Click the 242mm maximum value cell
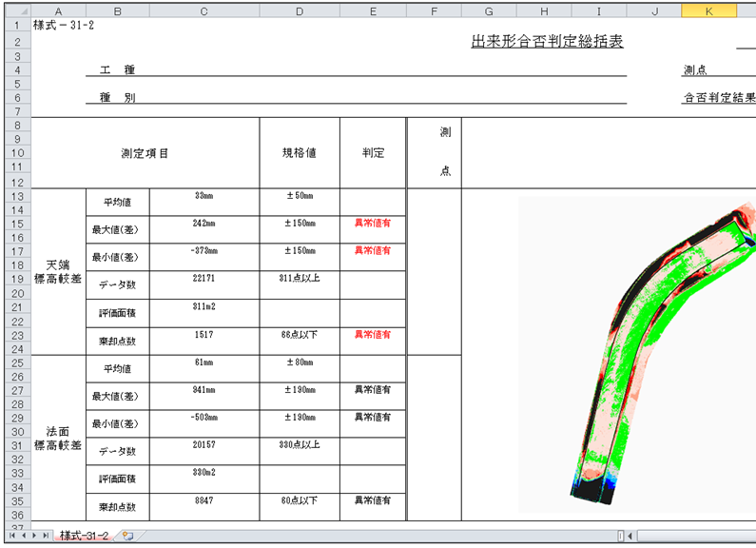756x548 pixels. pyautogui.click(x=204, y=229)
